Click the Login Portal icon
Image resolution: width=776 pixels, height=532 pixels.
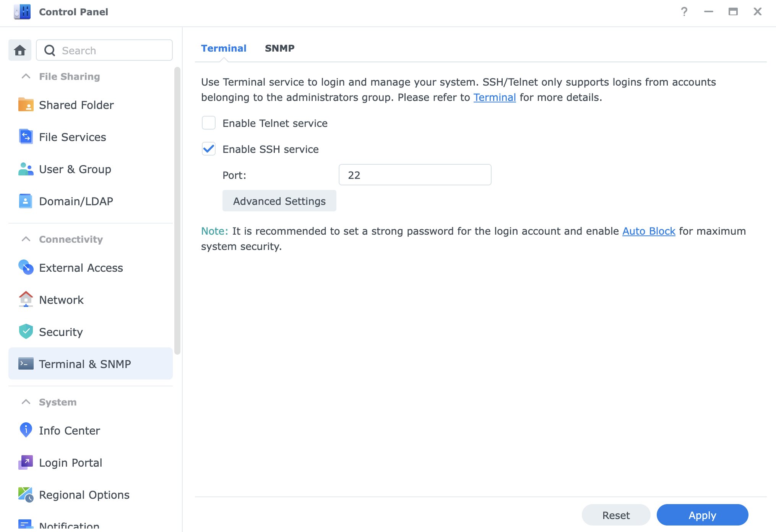click(26, 462)
